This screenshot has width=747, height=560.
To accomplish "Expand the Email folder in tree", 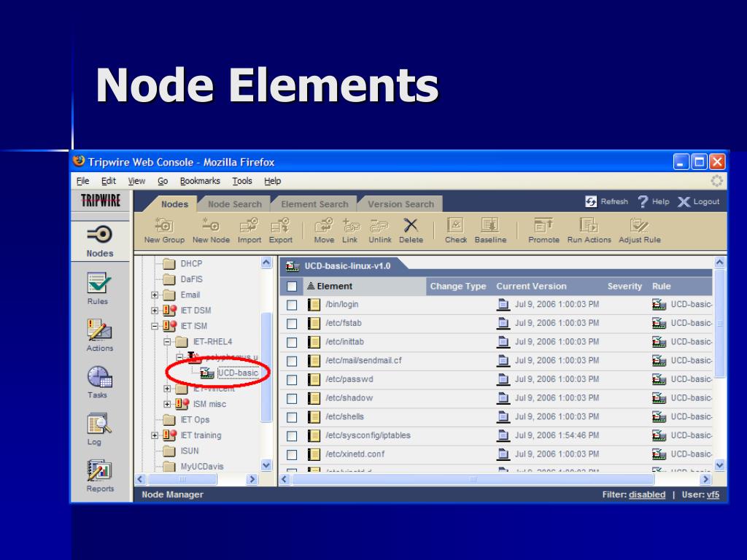I will pos(155,295).
